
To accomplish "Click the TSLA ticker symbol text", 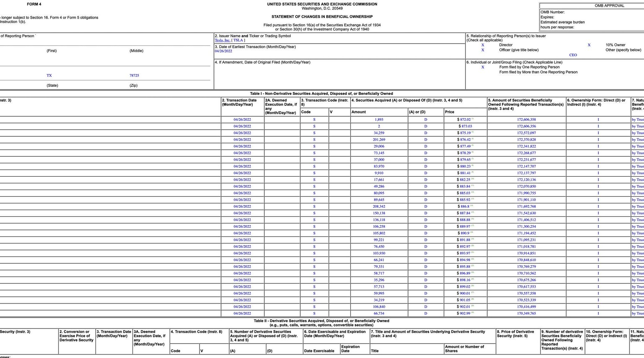I will point(238,40).
